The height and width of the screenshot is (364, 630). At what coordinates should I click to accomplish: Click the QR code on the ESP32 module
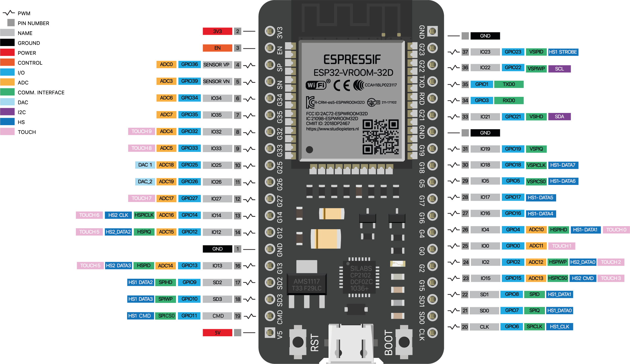(x=381, y=137)
